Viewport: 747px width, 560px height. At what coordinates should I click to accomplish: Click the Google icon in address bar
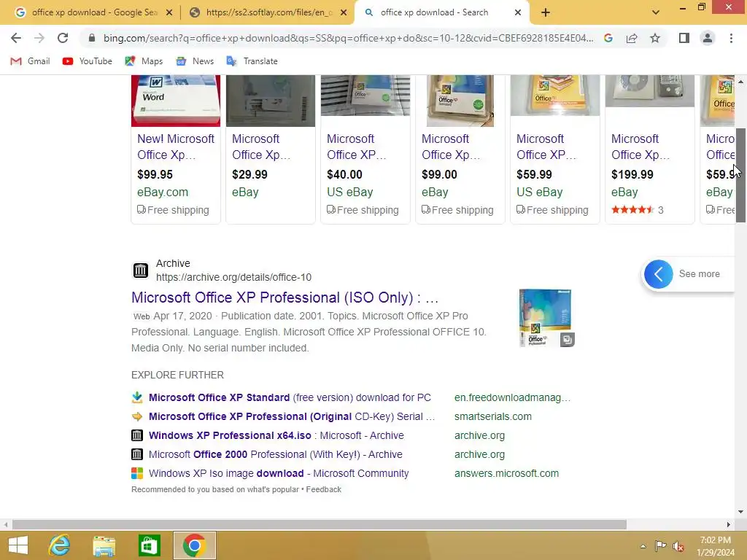click(608, 38)
